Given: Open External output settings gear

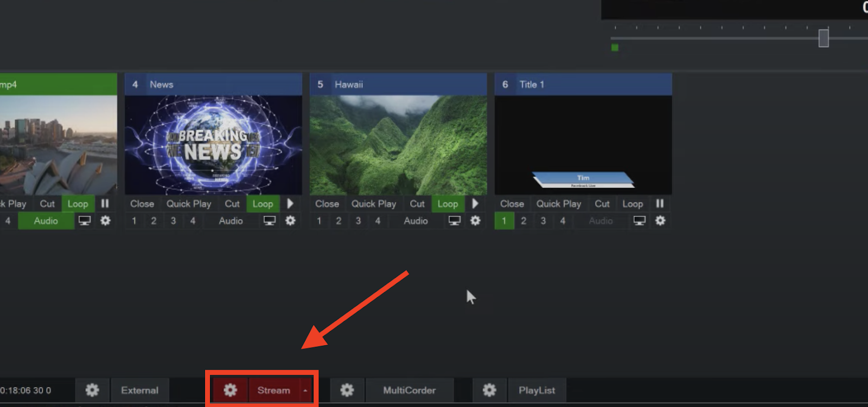Looking at the screenshot, I should click(92, 390).
